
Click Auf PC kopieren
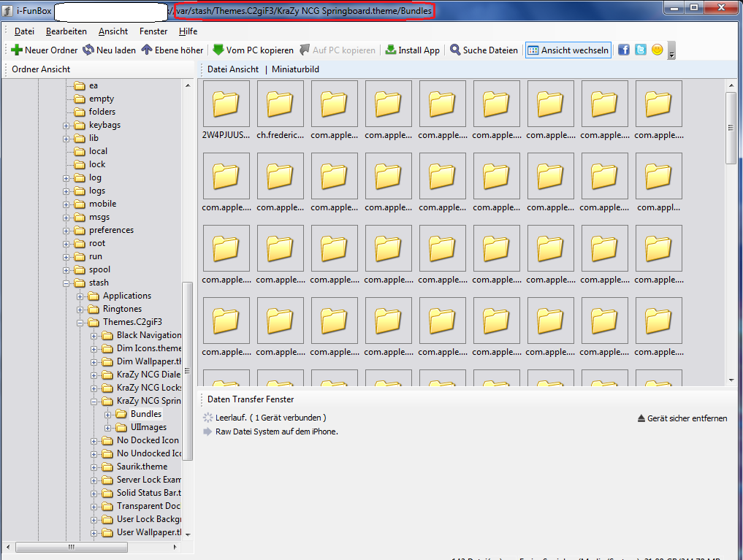point(338,50)
